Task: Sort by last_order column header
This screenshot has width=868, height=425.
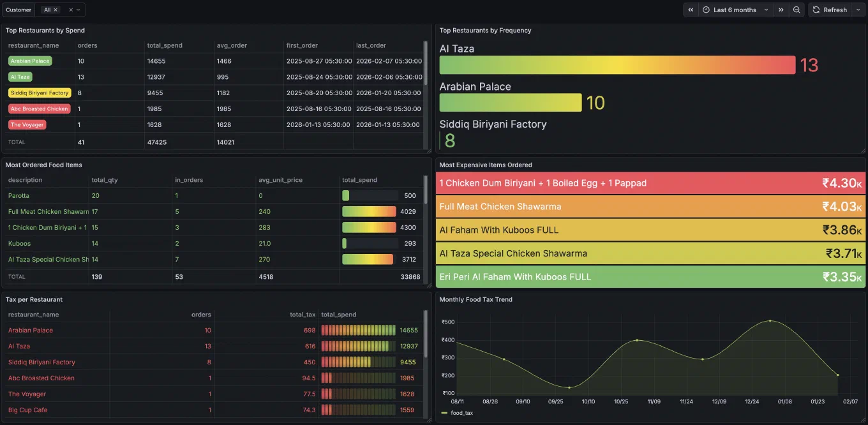Action: tap(371, 45)
